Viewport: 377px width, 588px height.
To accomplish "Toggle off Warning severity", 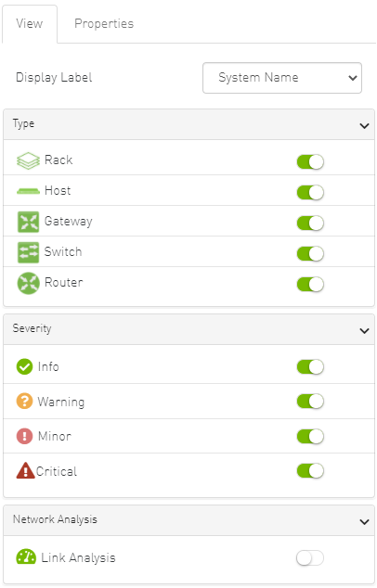I will [x=310, y=402].
